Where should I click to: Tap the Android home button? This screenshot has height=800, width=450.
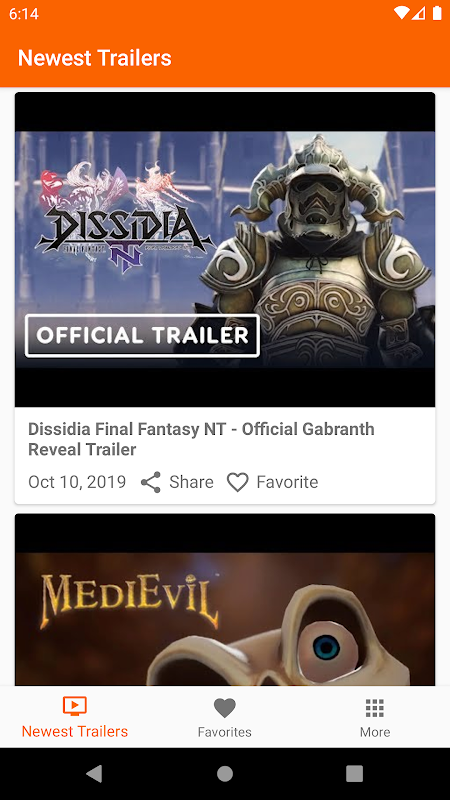coord(224,773)
